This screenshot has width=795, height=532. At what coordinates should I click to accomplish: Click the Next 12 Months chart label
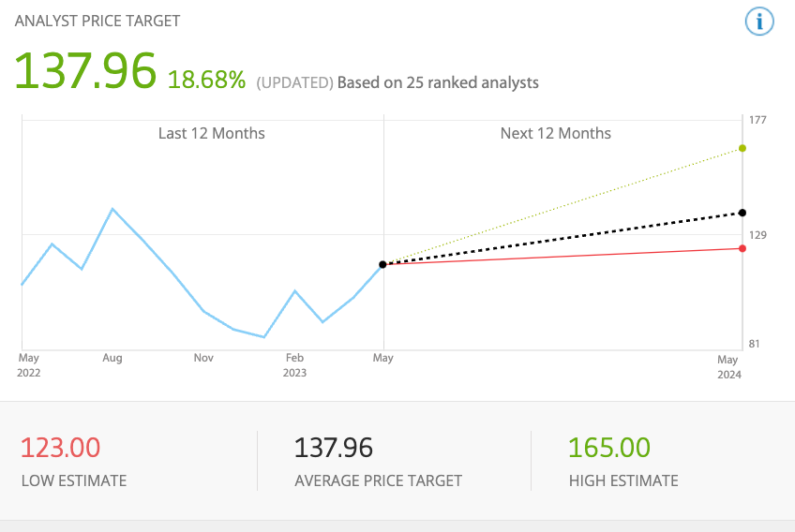(x=555, y=133)
